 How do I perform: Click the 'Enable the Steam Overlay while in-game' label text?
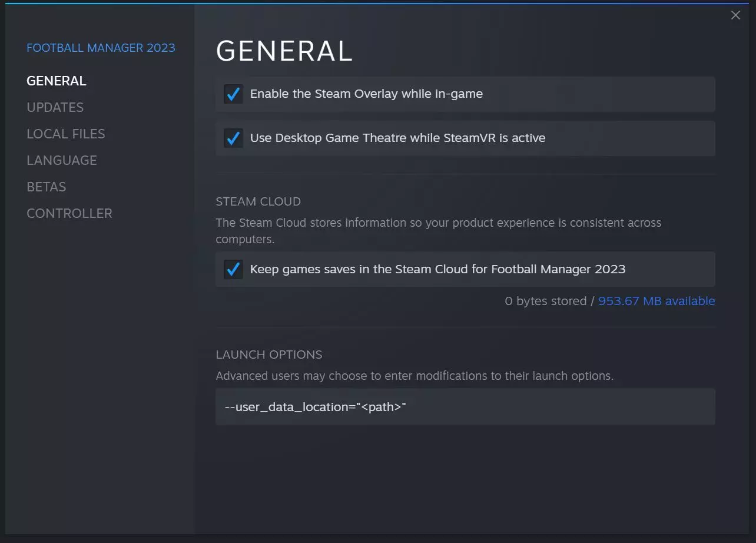point(366,94)
